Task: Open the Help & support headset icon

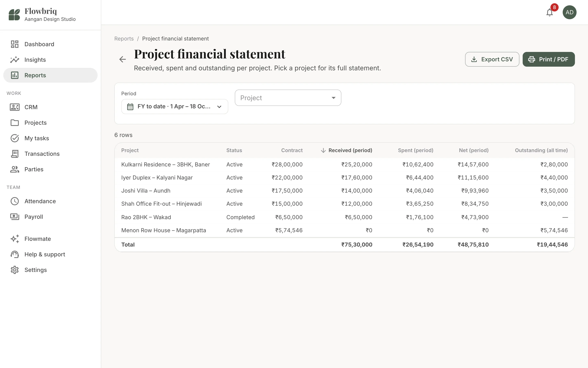Action: 14,254
